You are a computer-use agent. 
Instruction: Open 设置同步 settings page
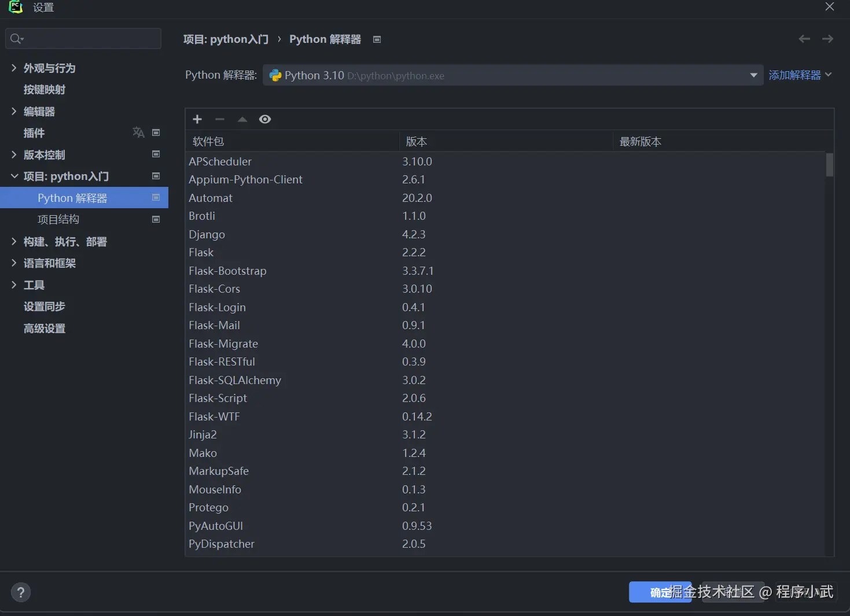click(x=45, y=307)
